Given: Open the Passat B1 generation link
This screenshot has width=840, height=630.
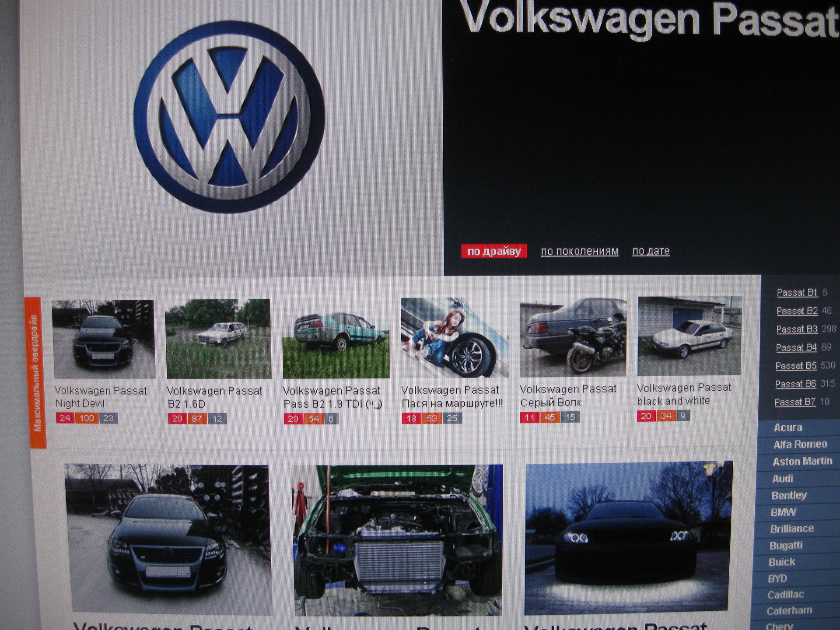Looking at the screenshot, I should click(x=797, y=293).
